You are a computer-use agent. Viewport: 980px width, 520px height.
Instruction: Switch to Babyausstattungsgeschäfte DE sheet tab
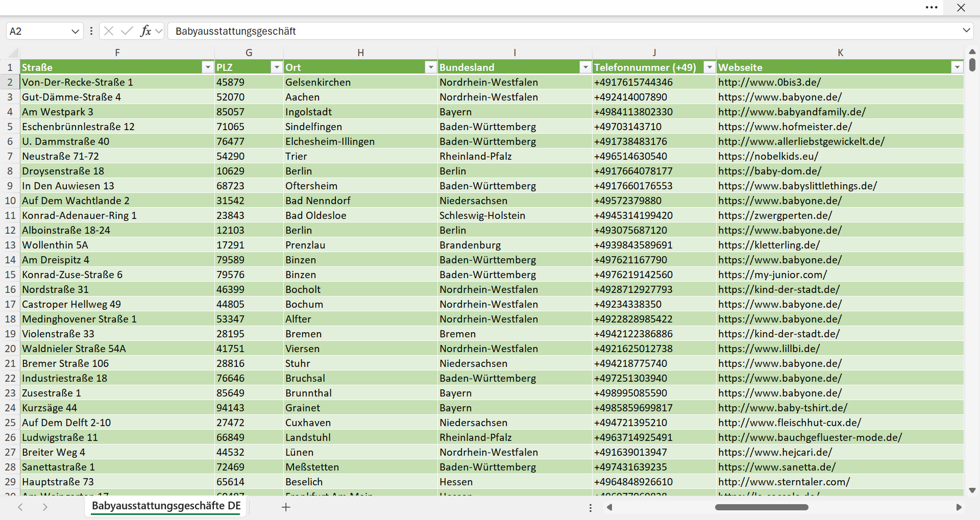(166, 506)
